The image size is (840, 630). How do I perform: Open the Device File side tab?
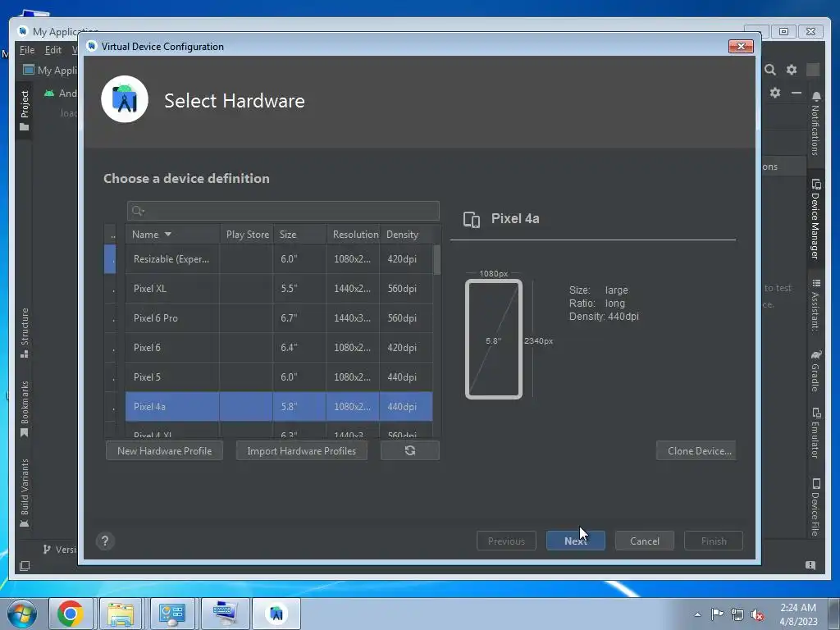[815, 506]
